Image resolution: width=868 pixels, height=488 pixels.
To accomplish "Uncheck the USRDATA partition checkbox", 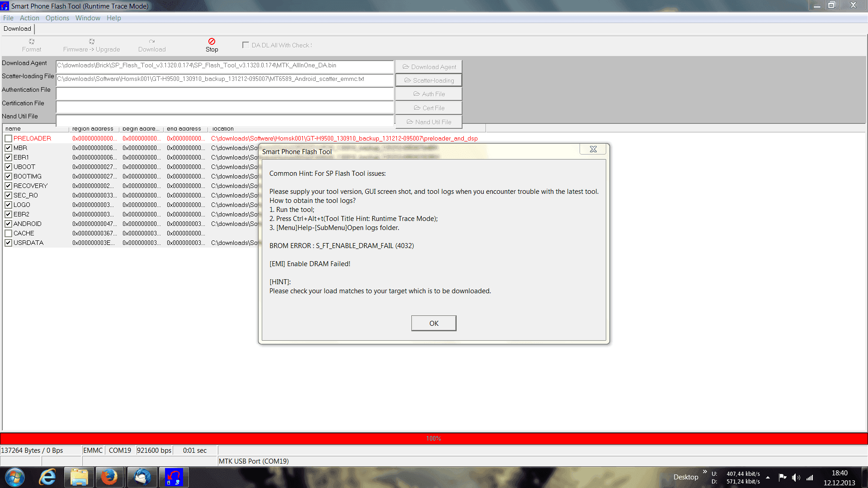I will click(x=8, y=243).
